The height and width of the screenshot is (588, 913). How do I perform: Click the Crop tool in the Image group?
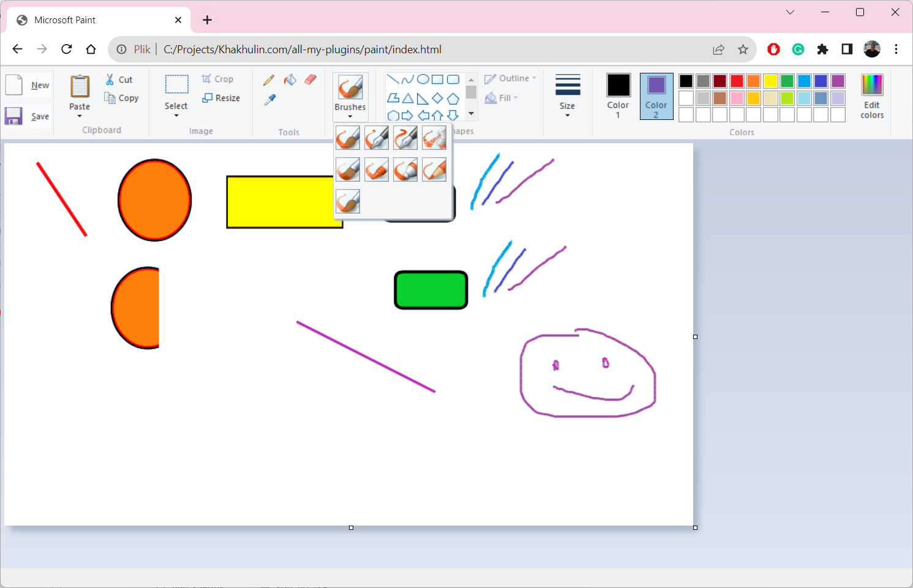tap(219, 78)
